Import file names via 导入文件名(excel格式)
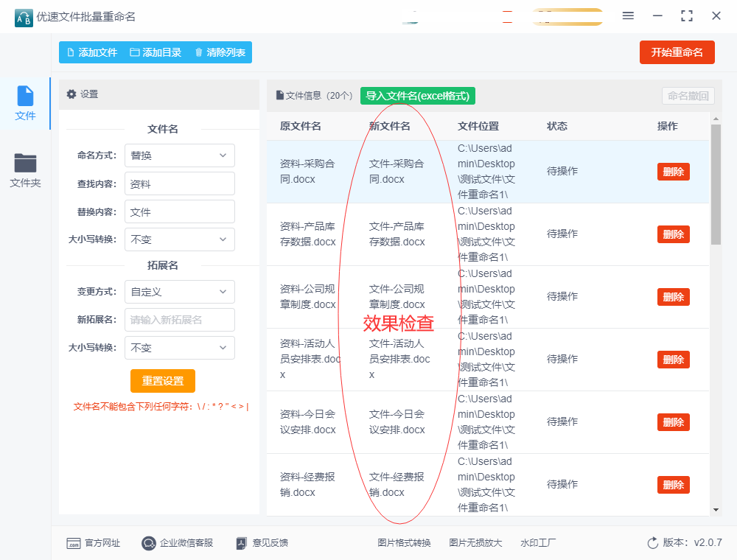737x560 pixels. (417, 96)
